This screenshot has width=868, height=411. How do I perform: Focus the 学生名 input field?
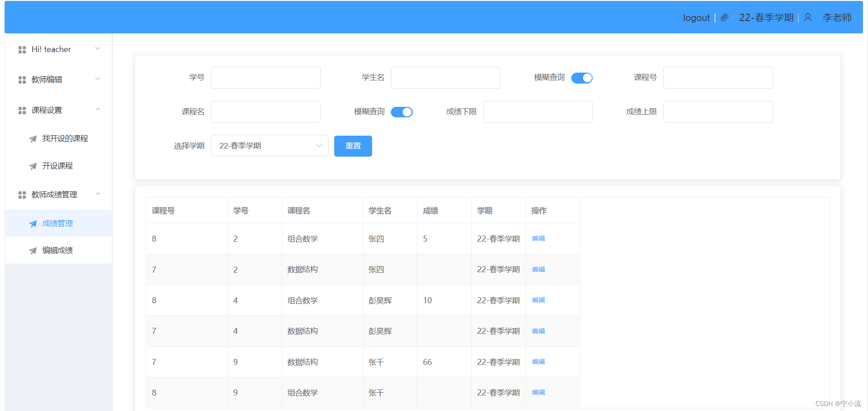tap(446, 78)
